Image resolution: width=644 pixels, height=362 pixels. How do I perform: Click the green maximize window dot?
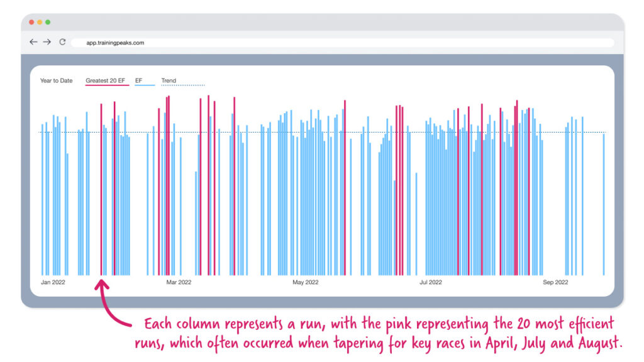coord(48,22)
